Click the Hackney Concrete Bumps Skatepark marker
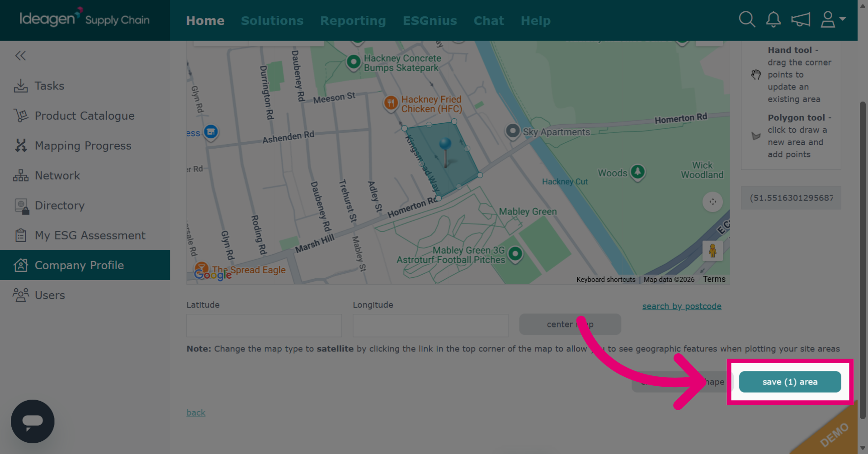868x454 pixels. (x=354, y=61)
